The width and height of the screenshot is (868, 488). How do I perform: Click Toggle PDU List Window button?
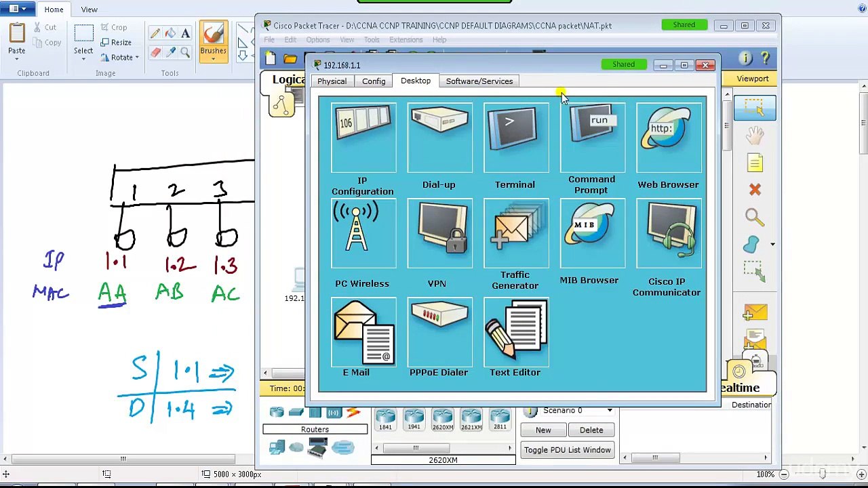pyautogui.click(x=568, y=450)
